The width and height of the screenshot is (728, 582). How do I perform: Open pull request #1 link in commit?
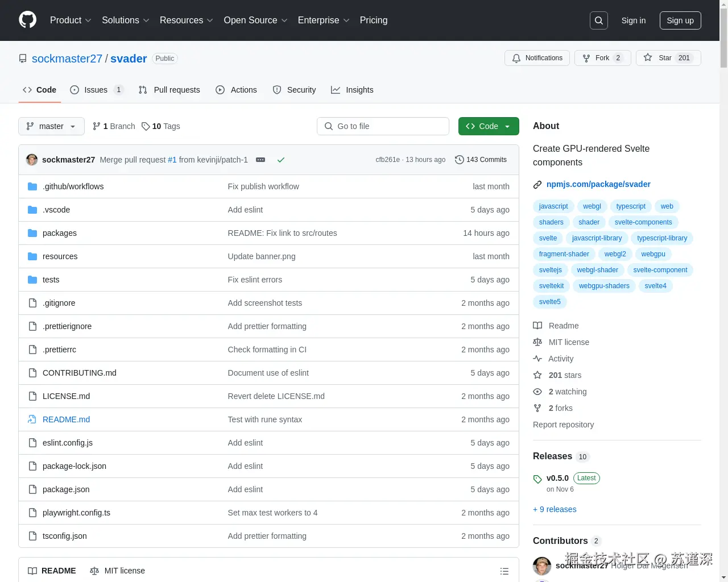pos(172,160)
